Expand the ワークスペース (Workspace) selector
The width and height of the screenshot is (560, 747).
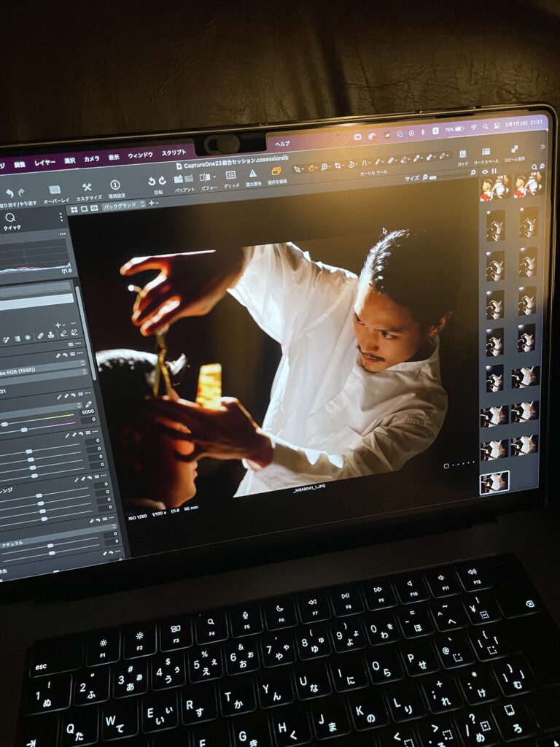486,152
